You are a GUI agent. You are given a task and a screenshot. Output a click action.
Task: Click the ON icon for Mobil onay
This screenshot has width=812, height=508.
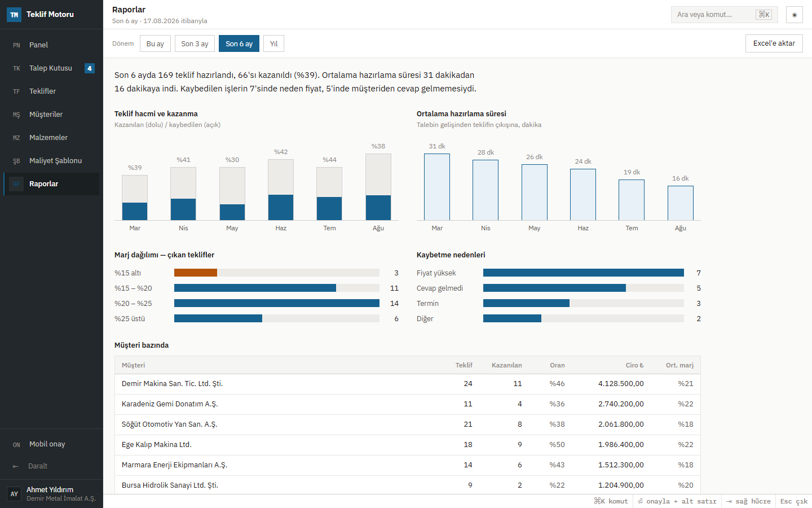click(16, 445)
